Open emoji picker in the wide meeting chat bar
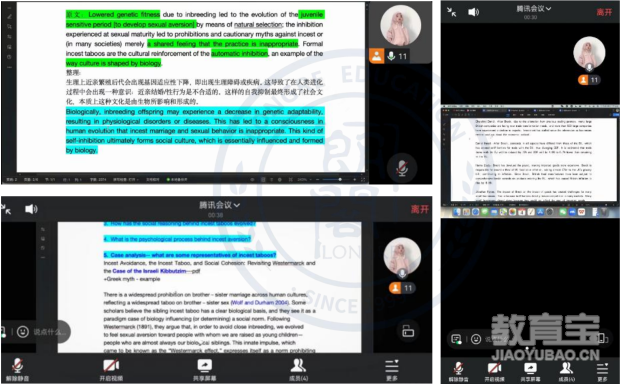Viewport: 621px width, 384px height. pyautogui.click(x=23, y=331)
